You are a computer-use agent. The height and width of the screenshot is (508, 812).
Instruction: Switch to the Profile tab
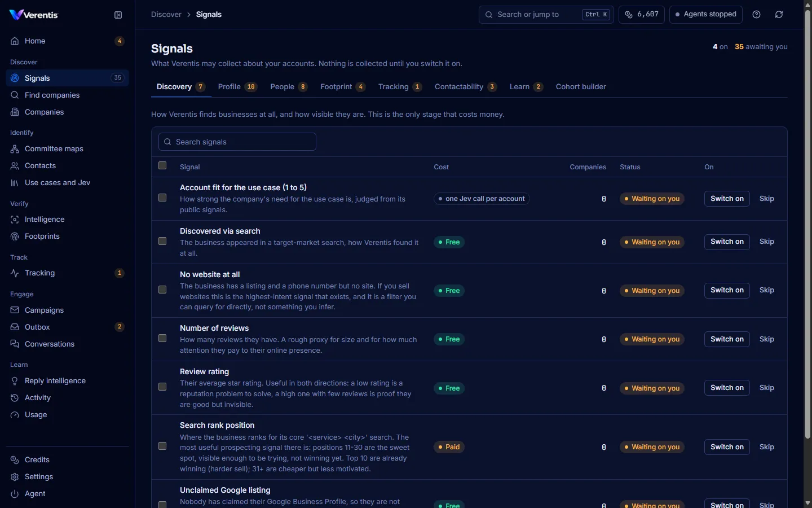(237, 87)
